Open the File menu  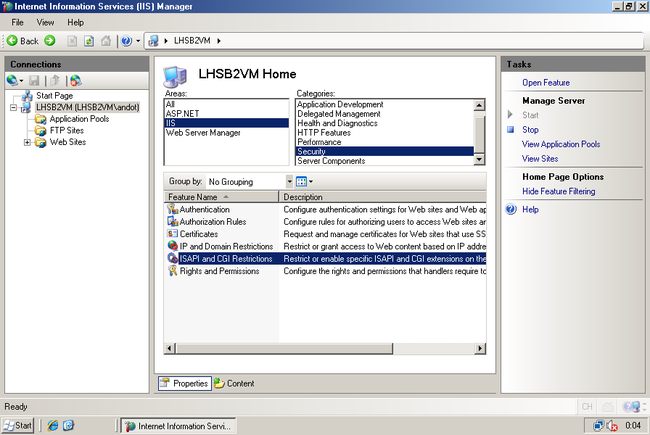click(17, 22)
